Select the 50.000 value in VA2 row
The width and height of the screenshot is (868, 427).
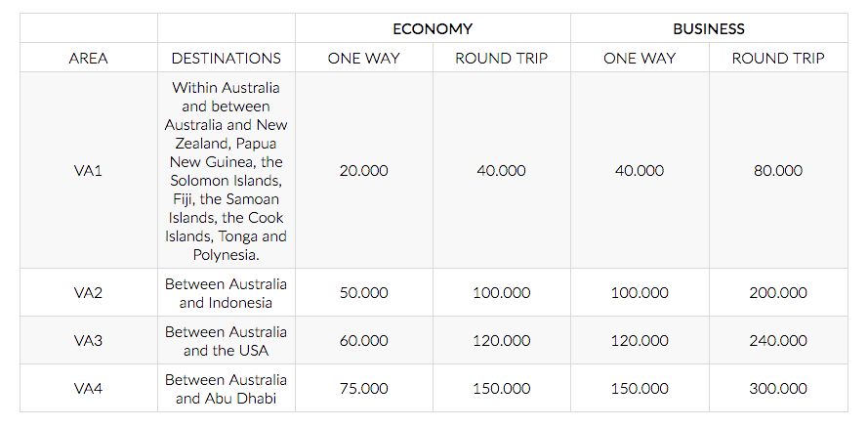[363, 292]
